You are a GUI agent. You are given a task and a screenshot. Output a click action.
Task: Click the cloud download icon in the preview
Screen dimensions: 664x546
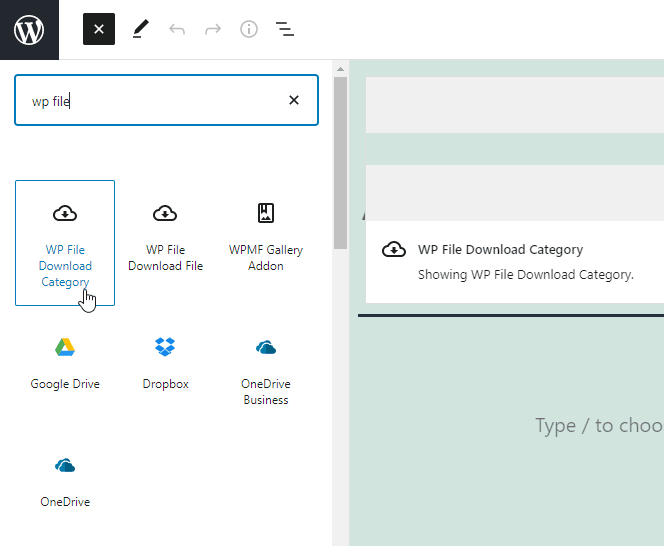tap(394, 250)
